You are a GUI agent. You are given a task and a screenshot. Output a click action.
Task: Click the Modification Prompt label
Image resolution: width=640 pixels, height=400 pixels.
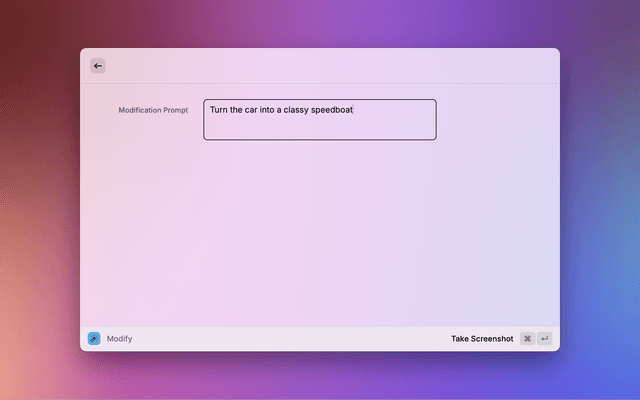click(x=153, y=110)
